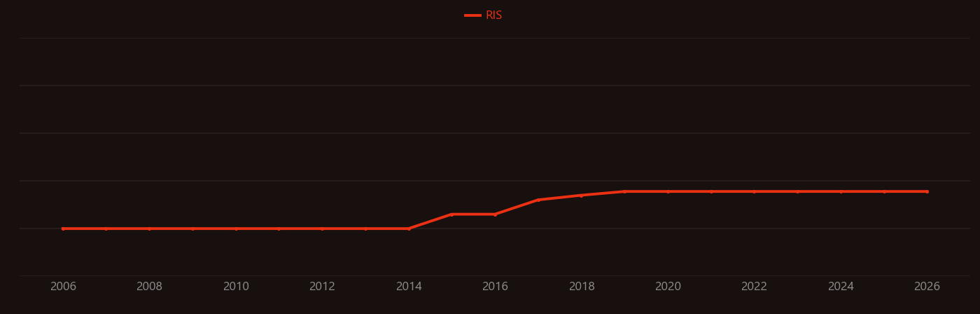The height and width of the screenshot is (314, 980).
Task: Click the x-axis label 2020
Action: (668, 287)
